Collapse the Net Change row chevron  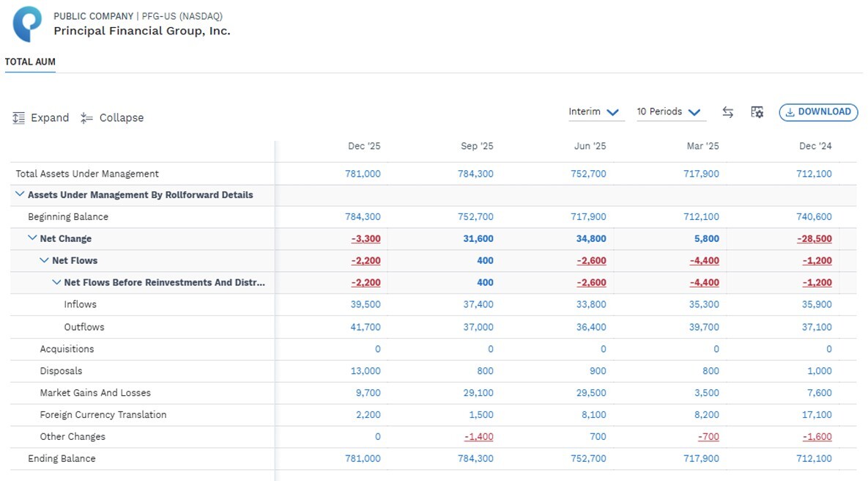click(32, 238)
